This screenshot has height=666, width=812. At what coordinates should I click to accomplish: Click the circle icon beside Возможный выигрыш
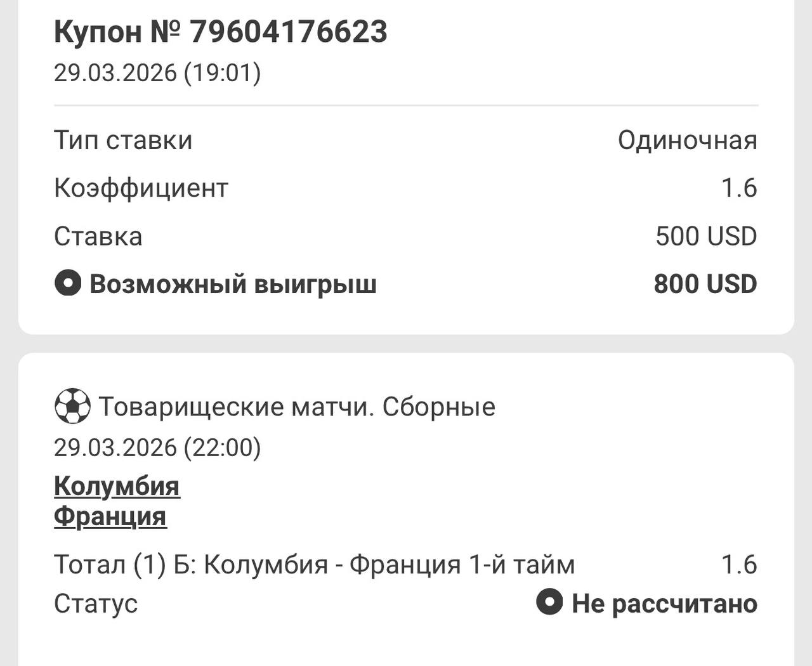pyautogui.click(x=68, y=284)
